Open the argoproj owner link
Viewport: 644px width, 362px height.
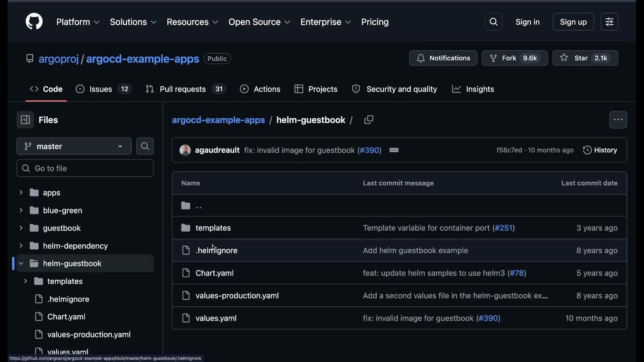pyautogui.click(x=59, y=59)
